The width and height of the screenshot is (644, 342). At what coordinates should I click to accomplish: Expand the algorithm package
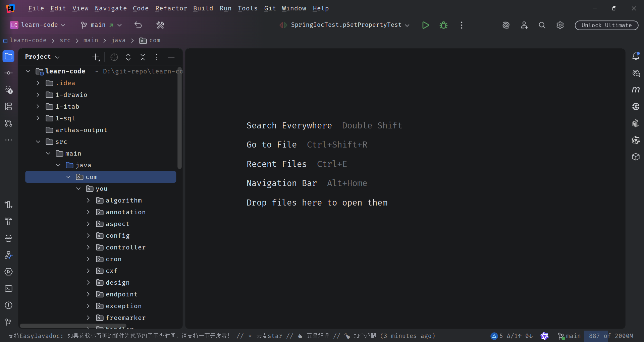[x=88, y=201]
